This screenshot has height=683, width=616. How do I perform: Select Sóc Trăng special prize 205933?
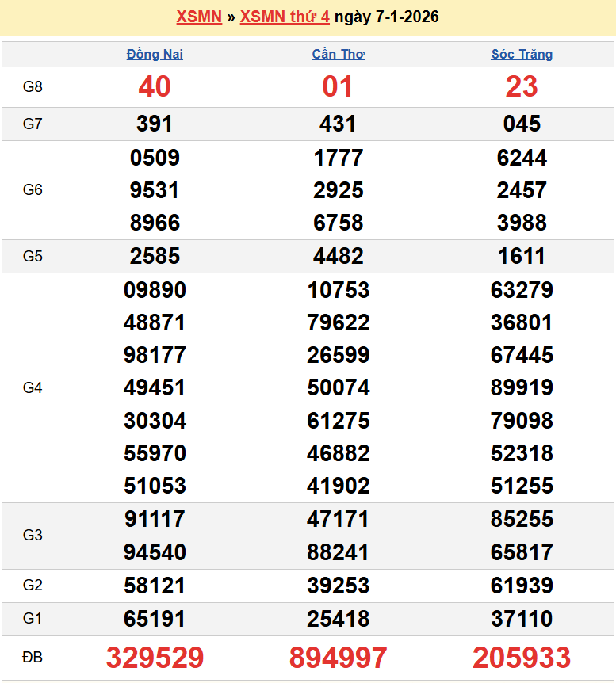point(522,658)
